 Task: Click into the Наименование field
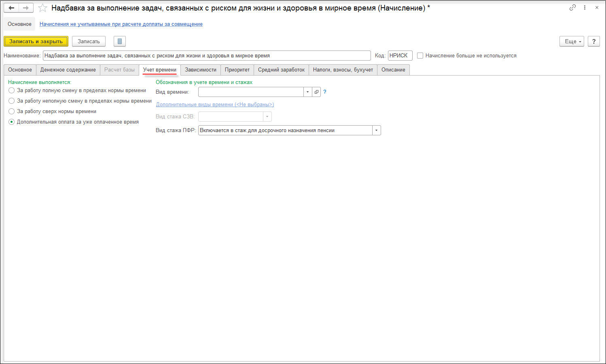(x=207, y=56)
